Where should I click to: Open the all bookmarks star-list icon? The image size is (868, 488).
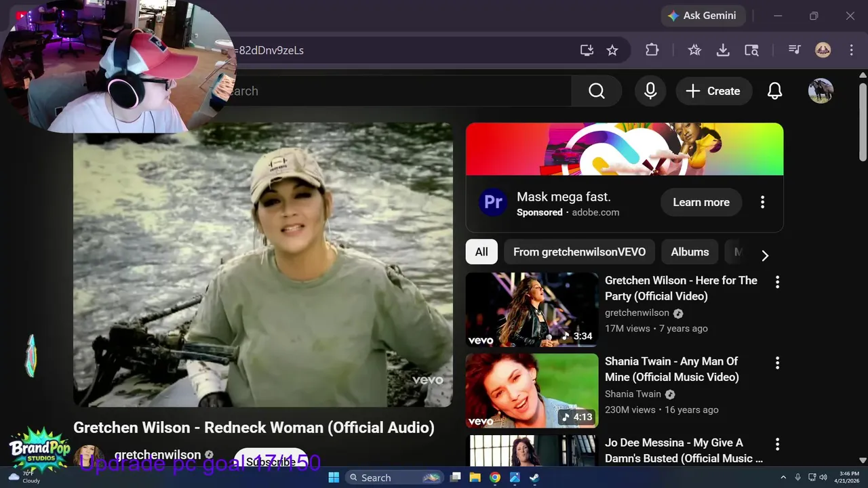pyautogui.click(x=694, y=50)
